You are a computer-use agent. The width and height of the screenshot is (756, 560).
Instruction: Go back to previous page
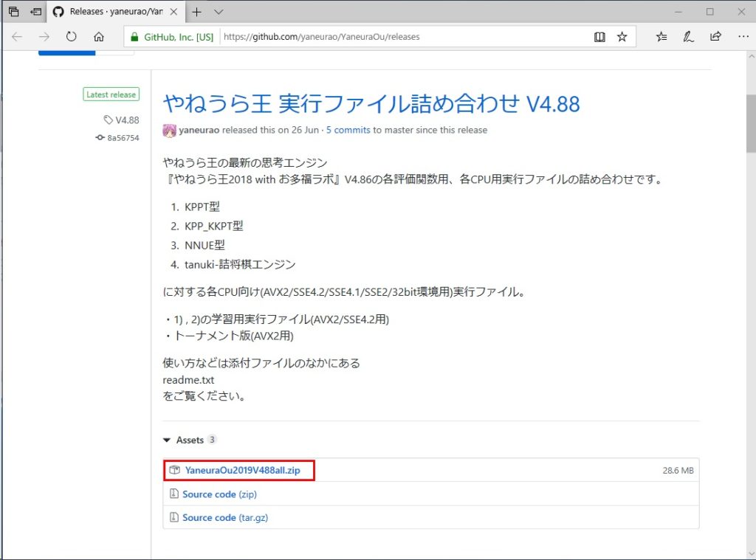pyautogui.click(x=17, y=37)
